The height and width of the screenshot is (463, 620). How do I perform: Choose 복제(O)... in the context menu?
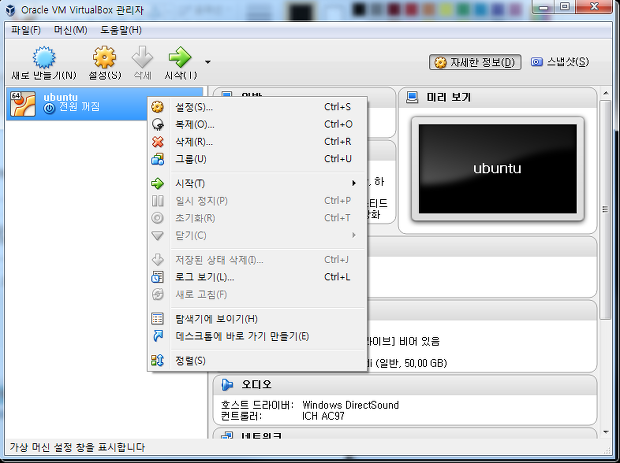257,125
